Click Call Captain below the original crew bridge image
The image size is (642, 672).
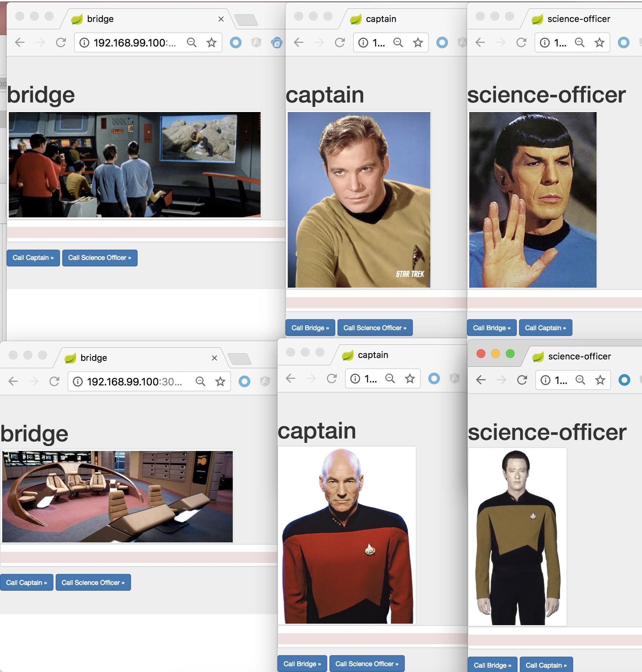33,258
